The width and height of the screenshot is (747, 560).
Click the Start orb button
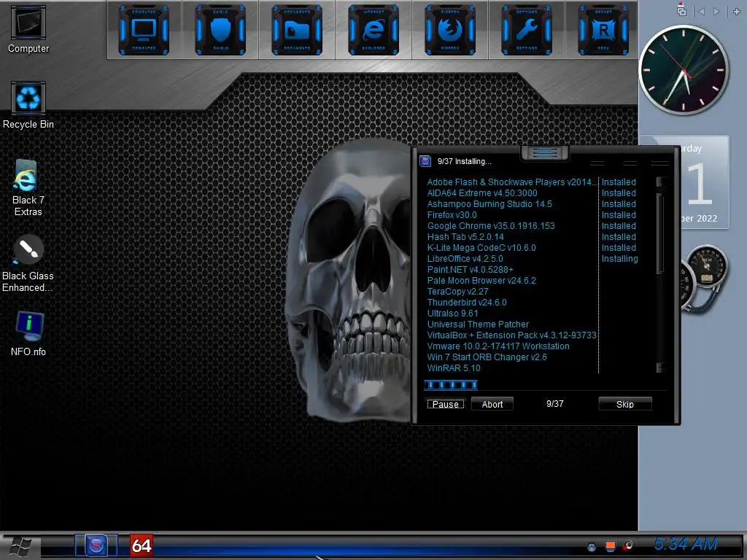click(x=20, y=547)
